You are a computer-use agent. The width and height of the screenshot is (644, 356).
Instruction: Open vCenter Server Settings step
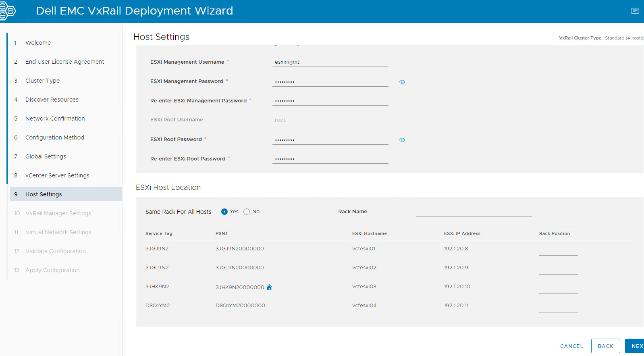[57, 175]
